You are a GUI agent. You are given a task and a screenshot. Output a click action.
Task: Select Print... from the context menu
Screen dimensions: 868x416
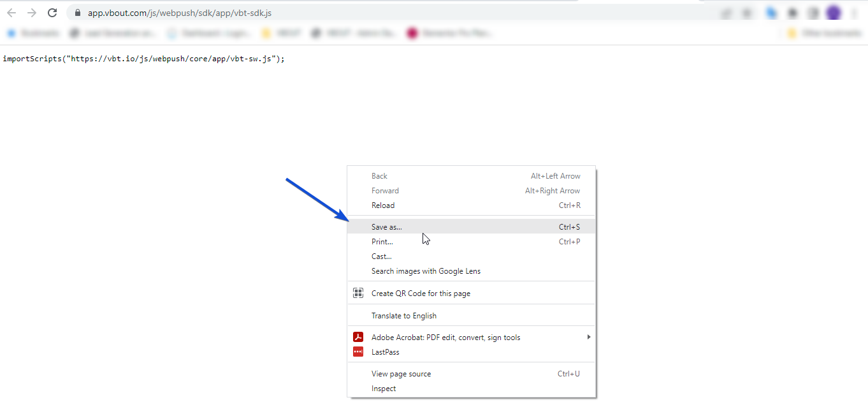coord(472,242)
